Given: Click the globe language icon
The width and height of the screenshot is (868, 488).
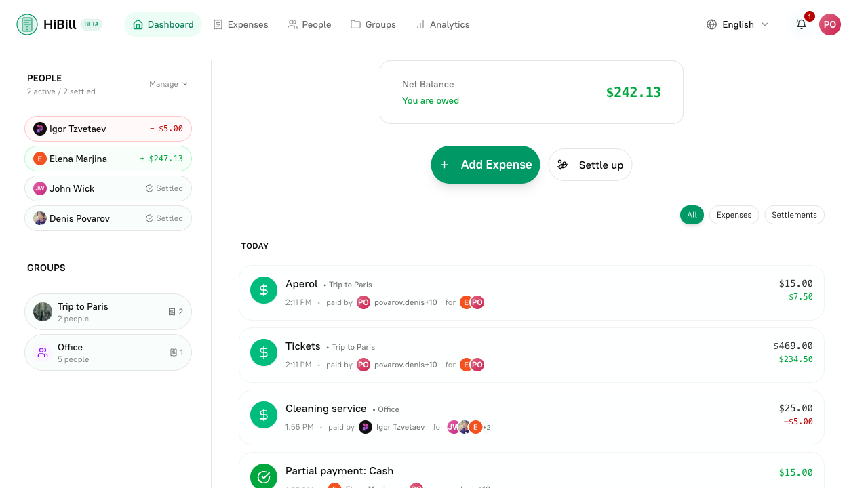Looking at the screenshot, I should click(x=711, y=24).
